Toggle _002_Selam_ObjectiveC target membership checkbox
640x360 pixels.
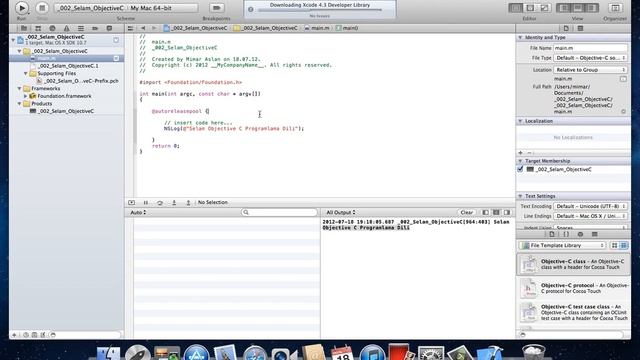click(x=520, y=169)
